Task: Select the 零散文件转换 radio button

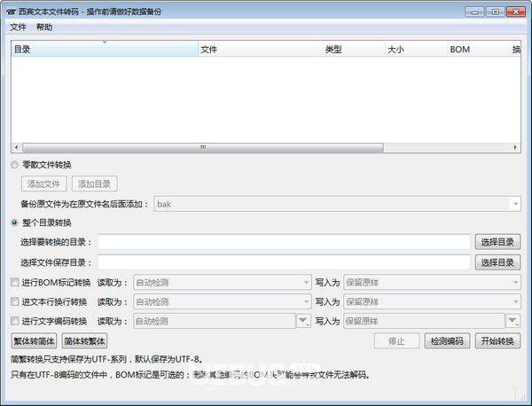Action: tap(14, 165)
